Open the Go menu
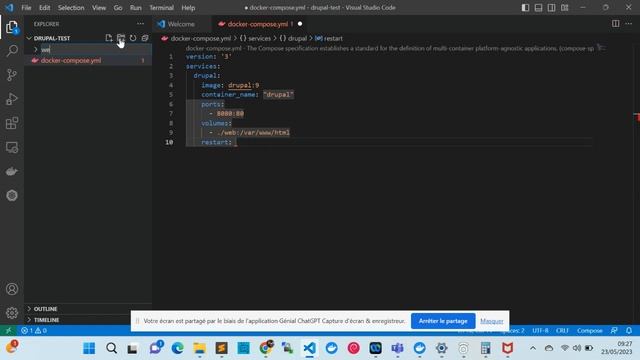Screen dimensions: 640x360 coord(118,8)
